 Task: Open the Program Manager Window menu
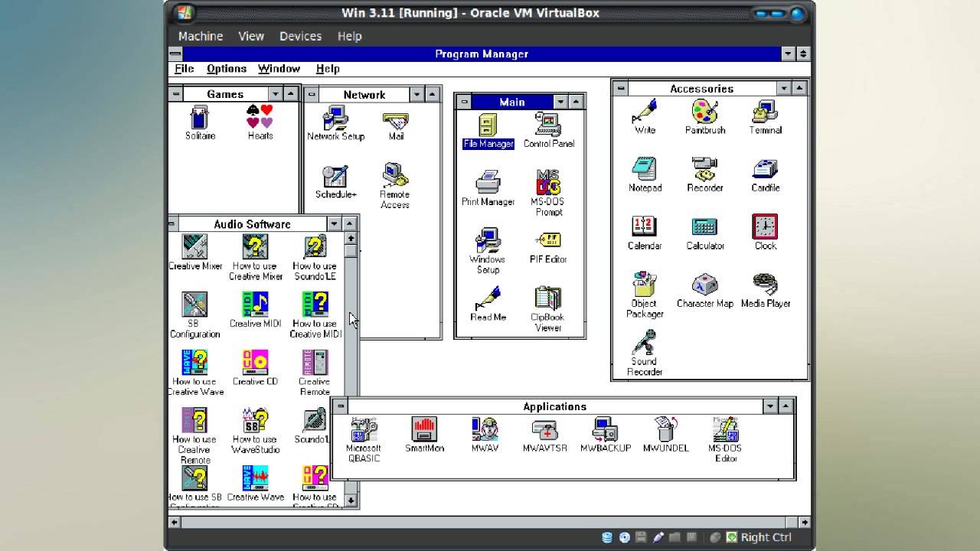[279, 69]
